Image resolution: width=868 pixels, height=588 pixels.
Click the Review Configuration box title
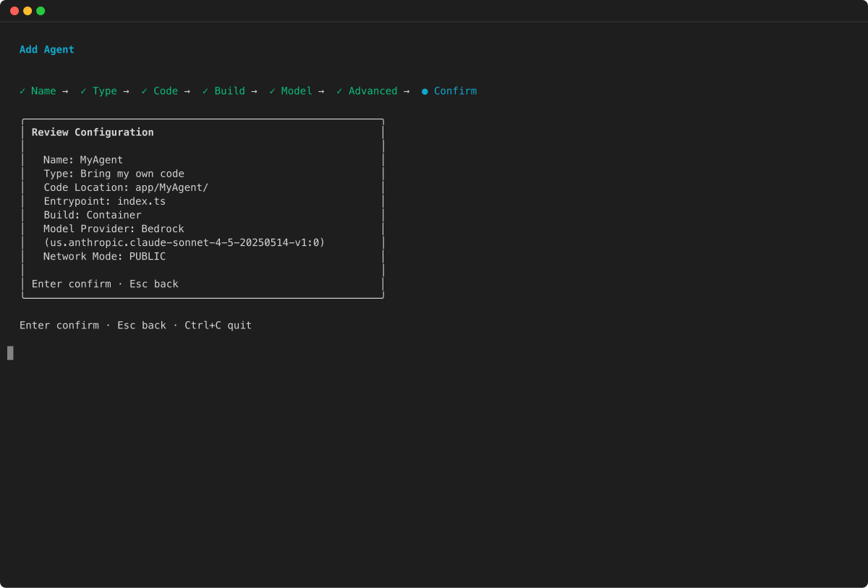[93, 132]
